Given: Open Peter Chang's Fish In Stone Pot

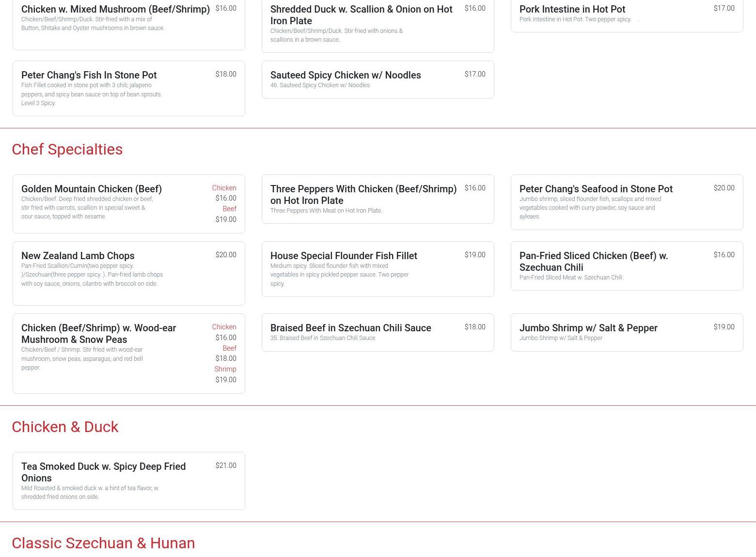Looking at the screenshot, I should coord(89,75).
